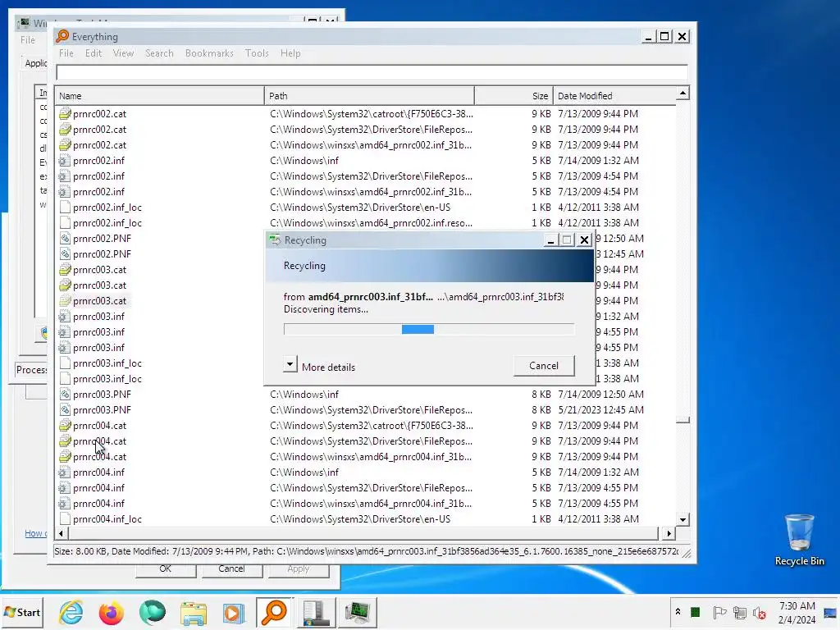Screen dimensions: 840x630
Task: Click the Recycling progress bar
Action: [428, 329]
